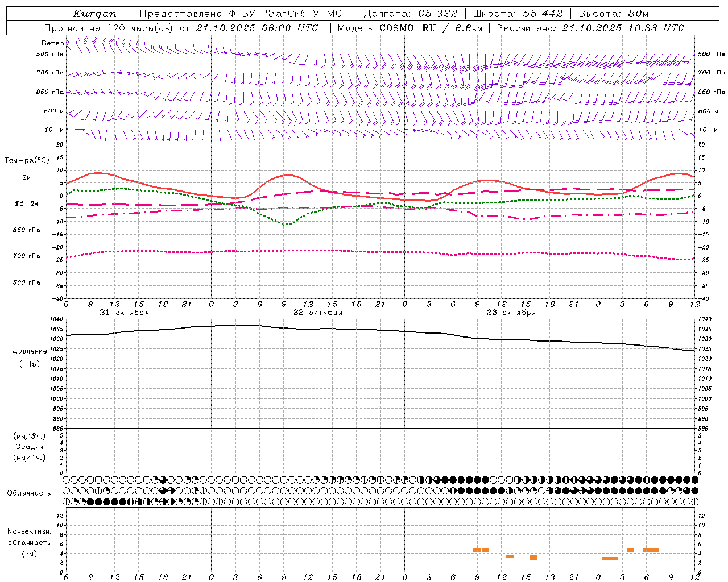Click the "(гПа)" unit label under Давление
Image resolution: width=728 pixels, height=582 pixels.
coord(30,364)
